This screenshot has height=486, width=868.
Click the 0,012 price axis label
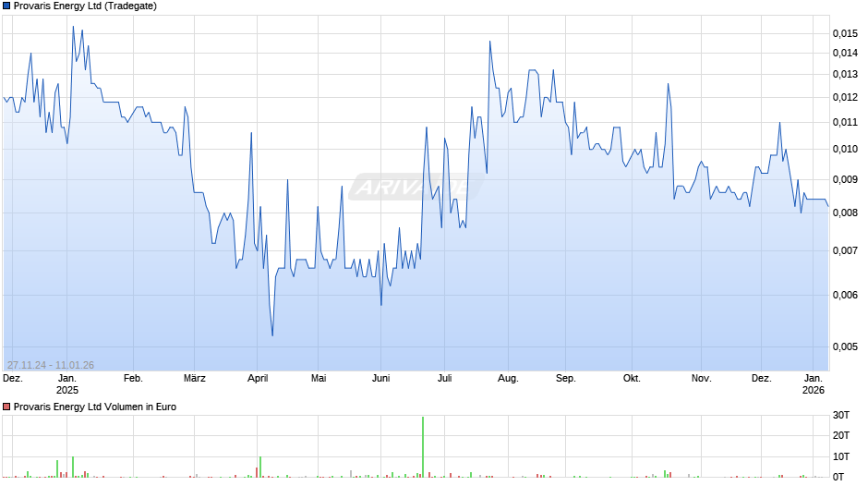coord(845,98)
